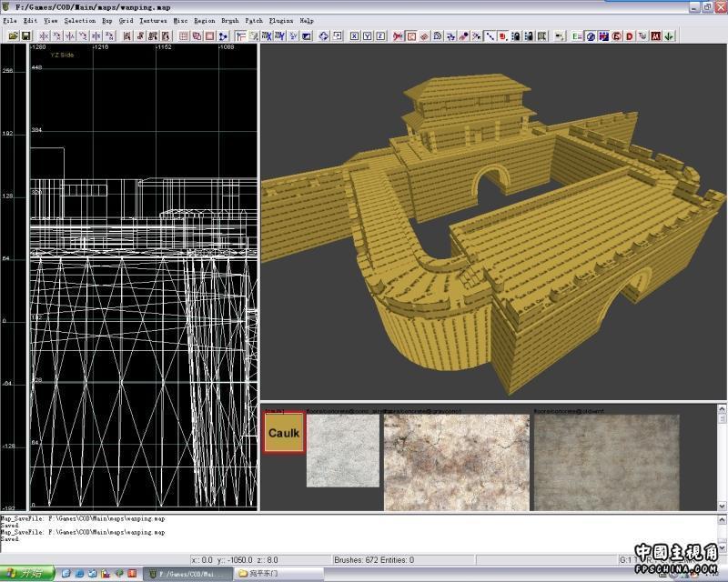Open the Textures menu

pos(152,20)
